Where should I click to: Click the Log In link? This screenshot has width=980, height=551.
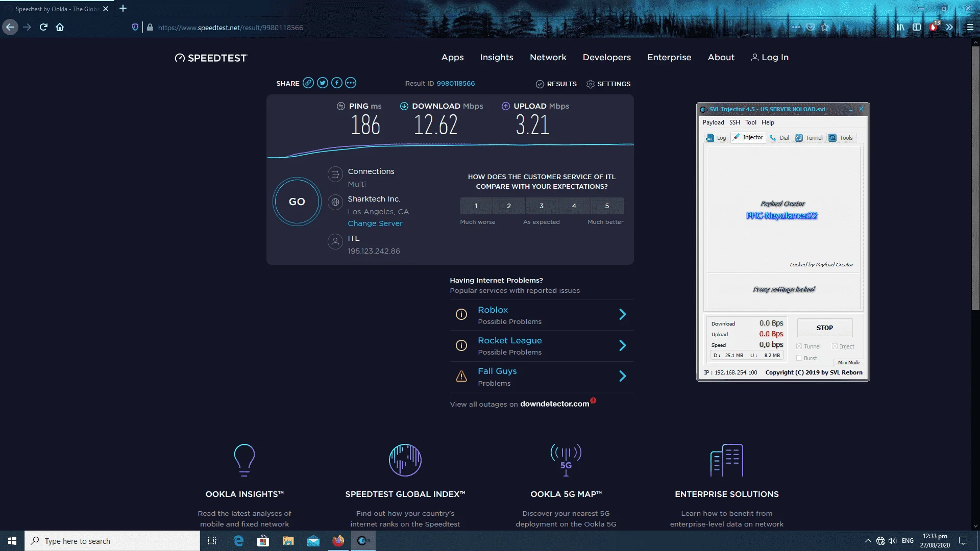(x=770, y=58)
